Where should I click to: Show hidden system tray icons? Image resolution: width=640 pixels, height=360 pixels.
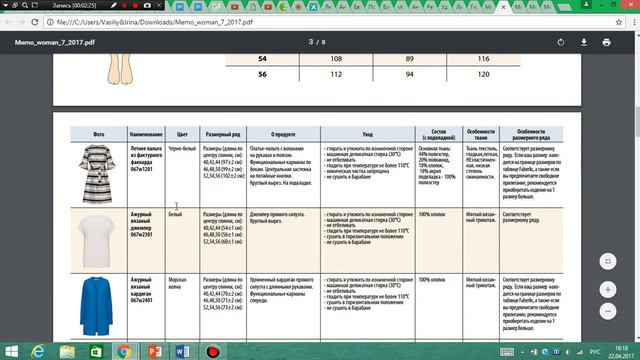pos(522,352)
